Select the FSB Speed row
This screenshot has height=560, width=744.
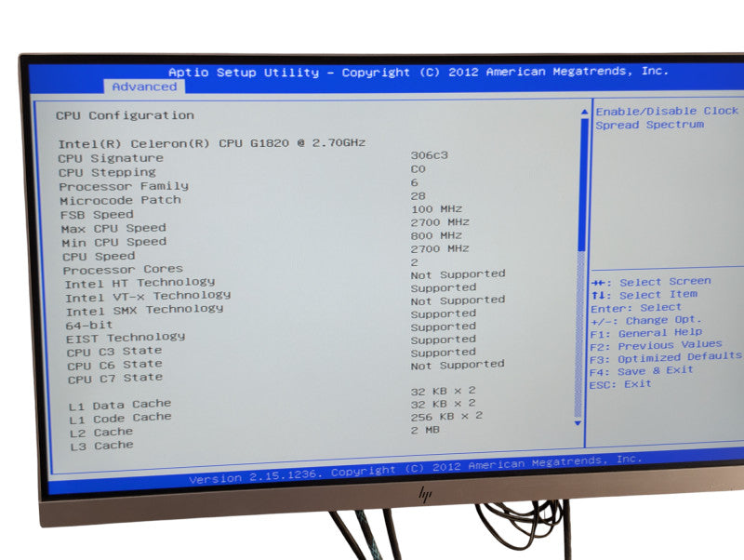point(261,212)
